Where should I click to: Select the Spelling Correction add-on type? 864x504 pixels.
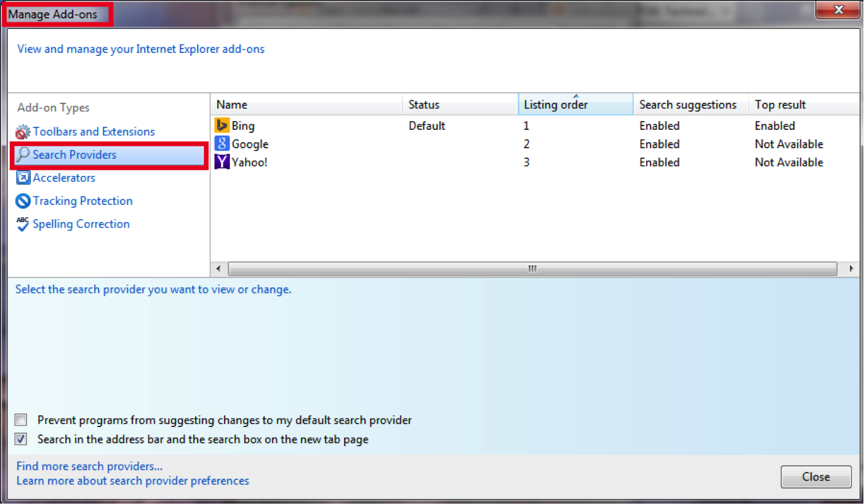coord(81,224)
